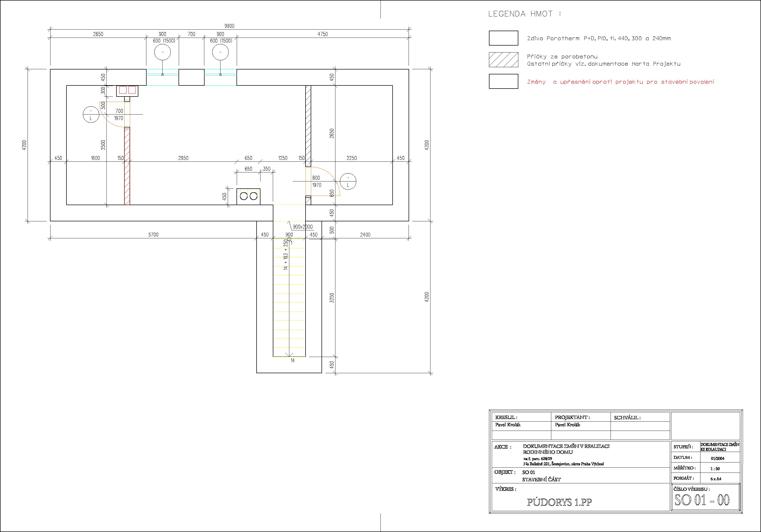
Task: Select the 'Ostatní příčky viz. dokumentace Harta Projektu' line
Action: 604,64
